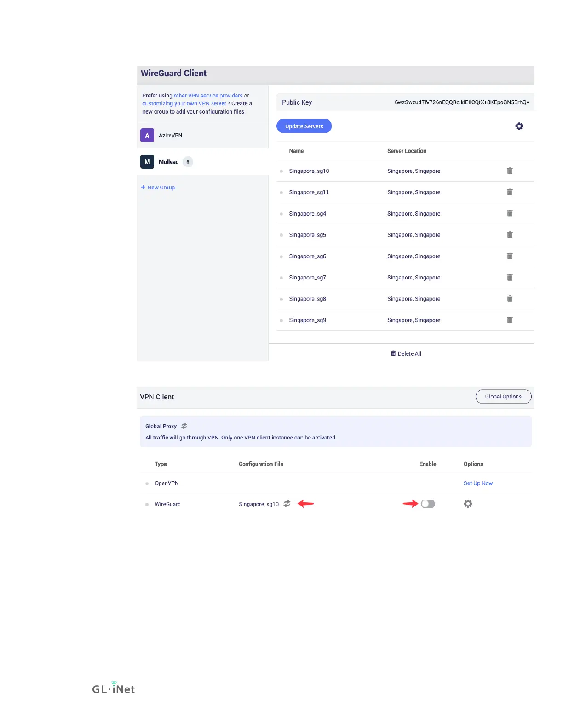Select the Singapore_sg7 server name
Screen dimensions: 563x728
307,278
